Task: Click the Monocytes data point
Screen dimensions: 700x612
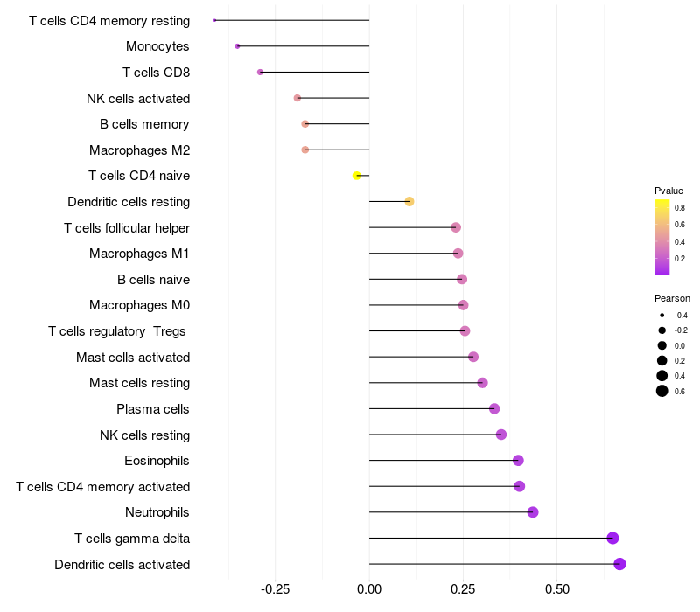Action: [x=237, y=46]
